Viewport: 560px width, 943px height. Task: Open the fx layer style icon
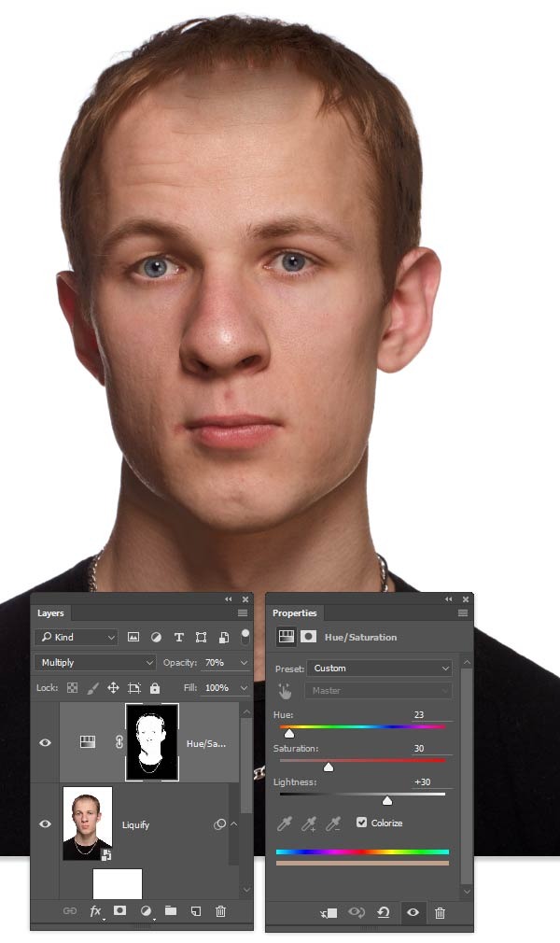coord(96,910)
